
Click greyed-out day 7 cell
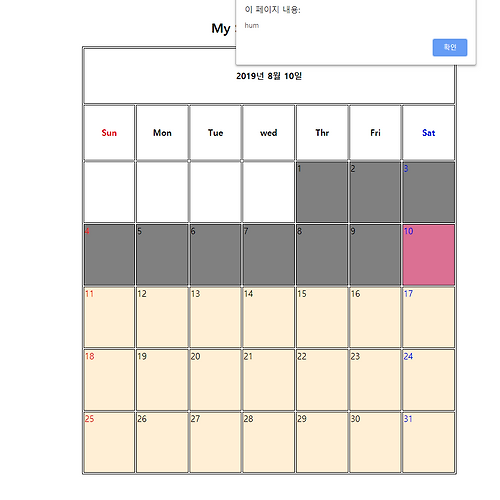[x=269, y=255]
